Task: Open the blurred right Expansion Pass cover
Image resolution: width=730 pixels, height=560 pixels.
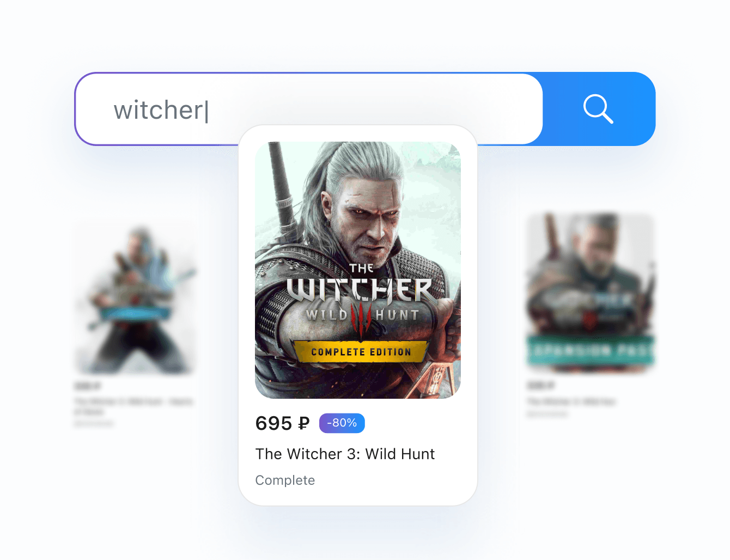Action: pos(591,293)
